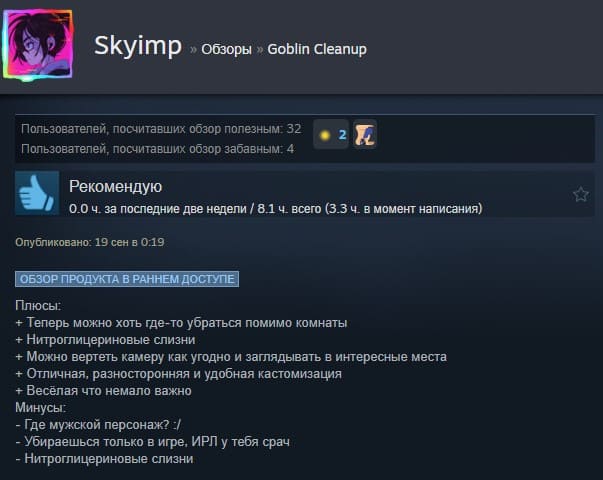Click the Весёлая что немало важно line

click(x=103, y=391)
